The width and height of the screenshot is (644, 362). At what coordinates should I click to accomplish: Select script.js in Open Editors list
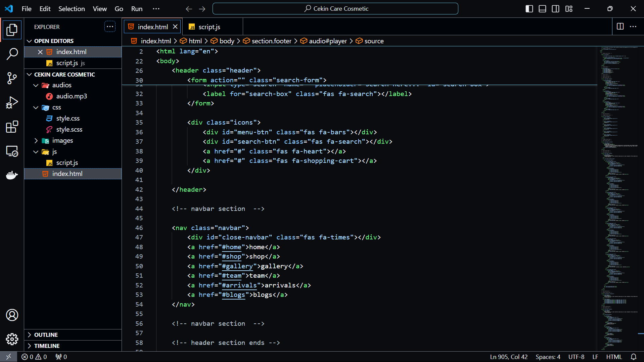[73, 63]
